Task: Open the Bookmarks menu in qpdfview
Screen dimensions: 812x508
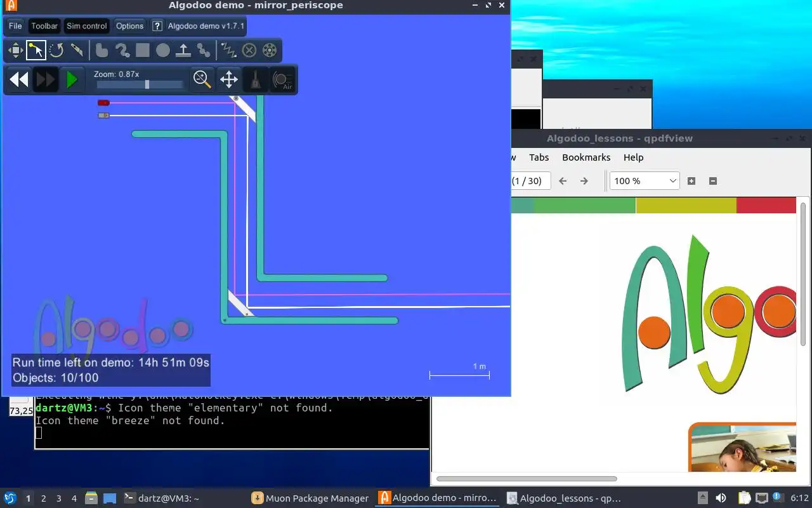Action: (586, 157)
